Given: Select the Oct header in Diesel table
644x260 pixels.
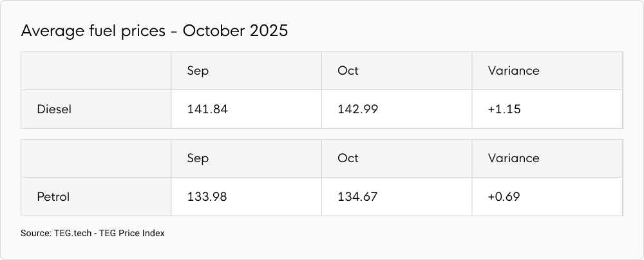Looking at the screenshot, I should [348, 71].
